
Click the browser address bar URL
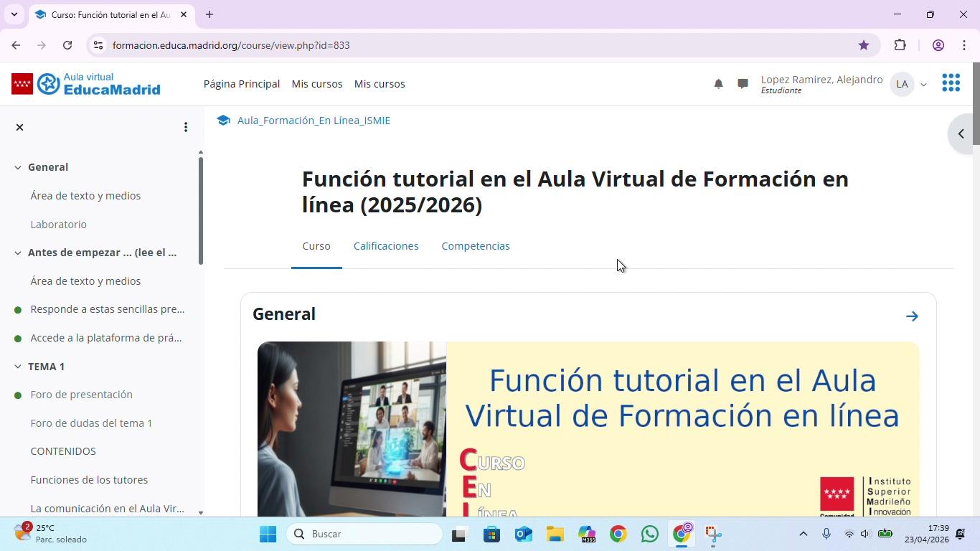(231, 45)
